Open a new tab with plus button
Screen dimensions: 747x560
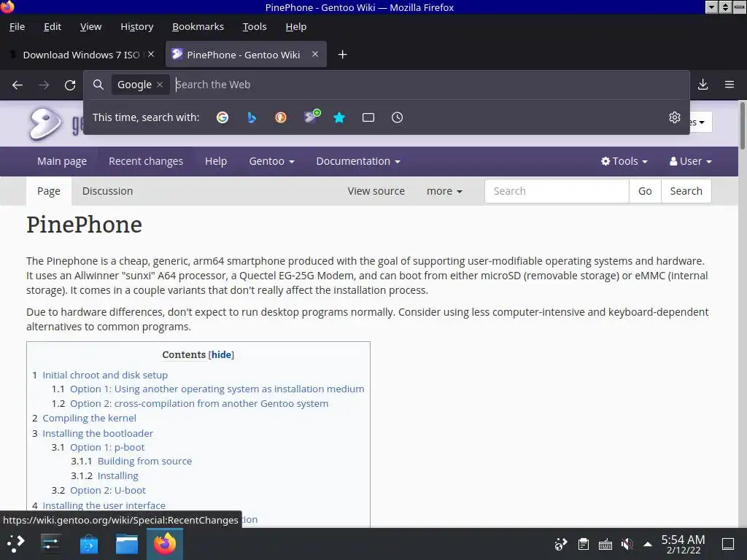(x=342, y=55)
